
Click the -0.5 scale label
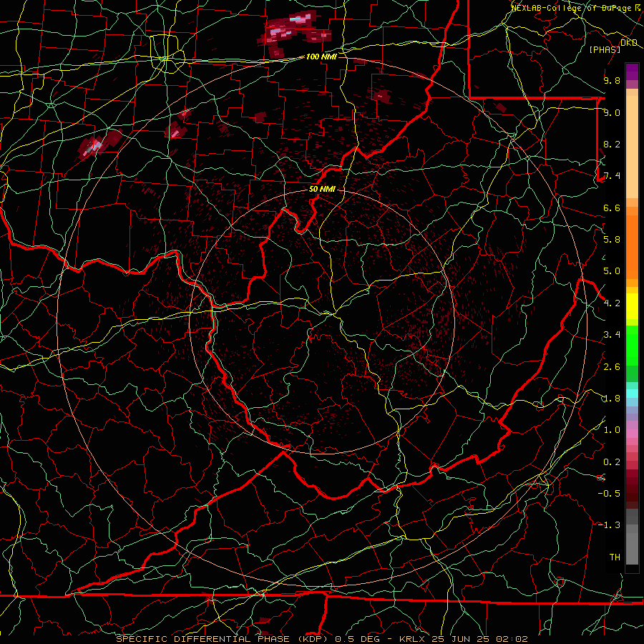[x=609, y=494]
